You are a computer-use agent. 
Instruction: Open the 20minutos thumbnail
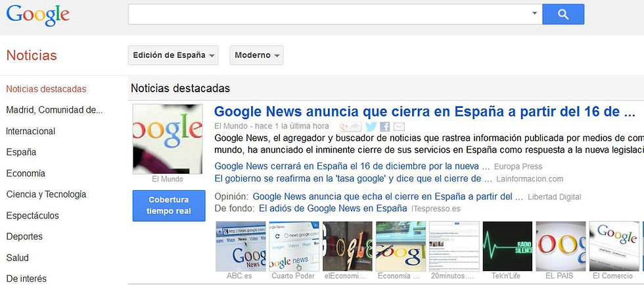click(454, 246)
